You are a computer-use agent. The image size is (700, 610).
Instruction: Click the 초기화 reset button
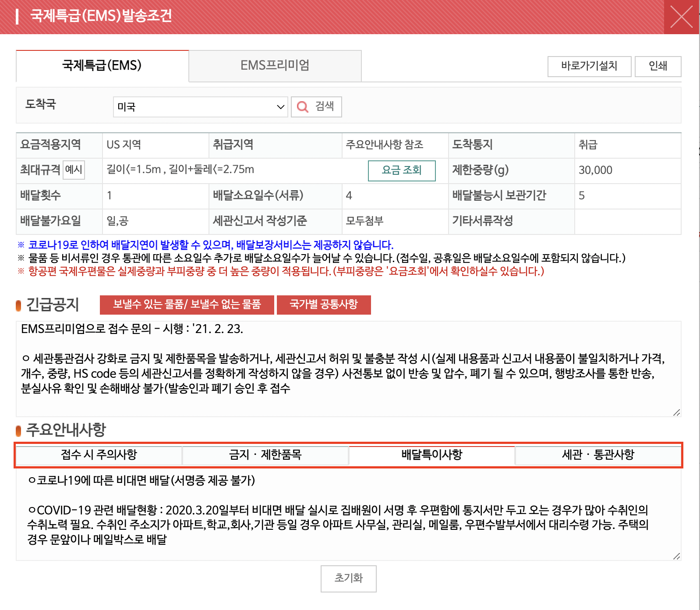tap(349, 578)
